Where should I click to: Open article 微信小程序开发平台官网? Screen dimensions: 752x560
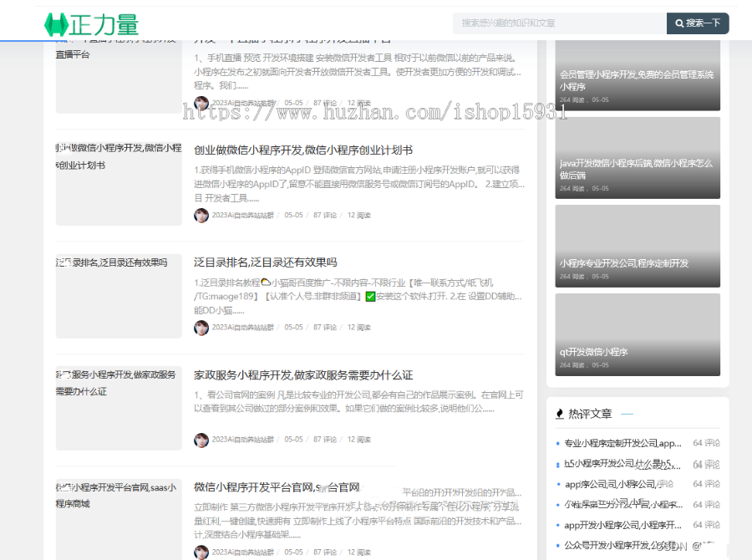(277, 487)
